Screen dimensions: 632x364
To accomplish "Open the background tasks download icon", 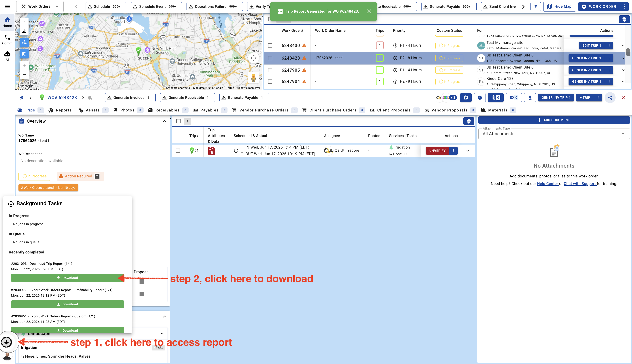I will pyautogui.click(x=7, y=342).
